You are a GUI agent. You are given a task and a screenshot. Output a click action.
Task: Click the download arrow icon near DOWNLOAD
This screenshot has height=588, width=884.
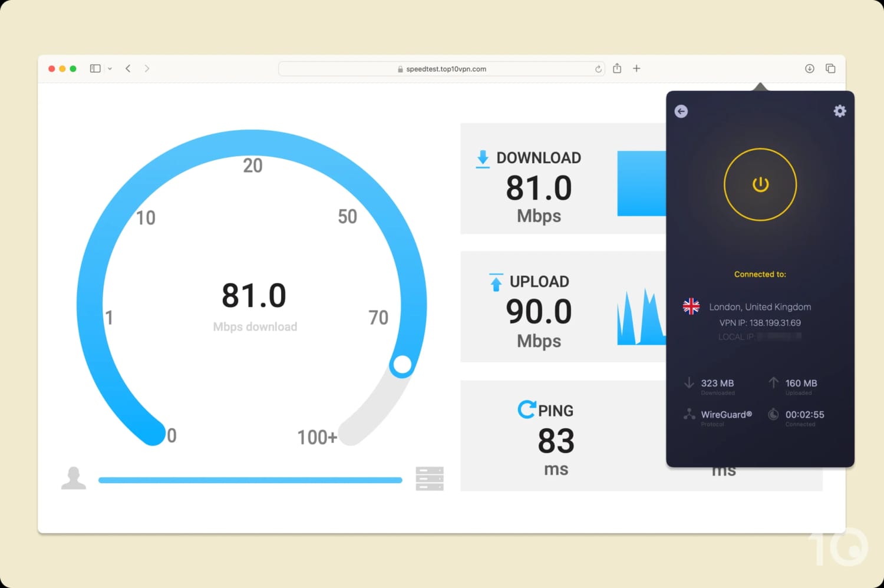point(483,158)
